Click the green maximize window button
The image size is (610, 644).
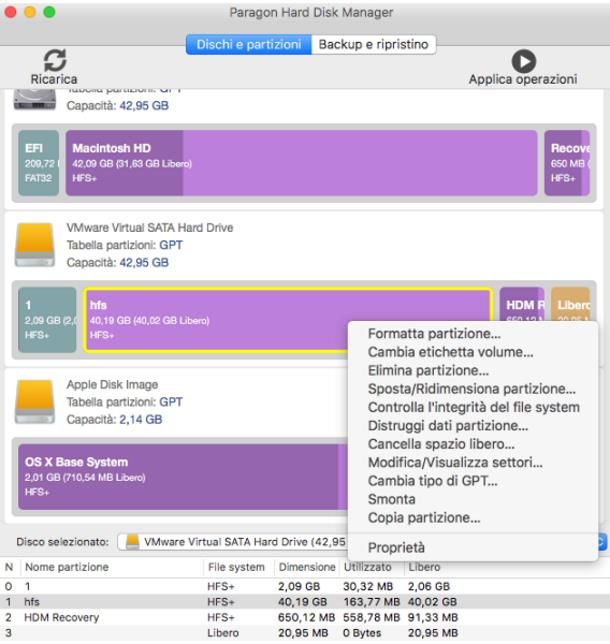tap(49, 12)
